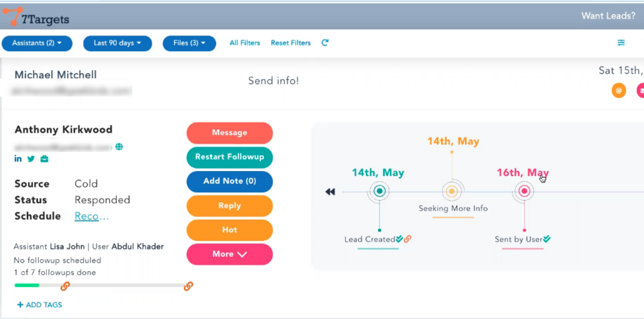Select the 16th May Sent by User marker

[x=524, y=191]
